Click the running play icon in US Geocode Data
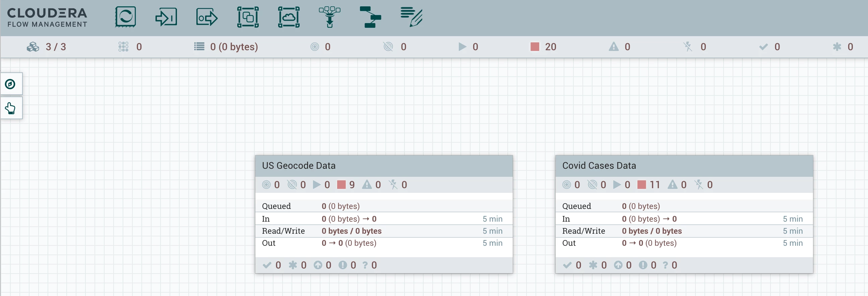The width and height of the screenshot is (868, 296). coord(317,184)
